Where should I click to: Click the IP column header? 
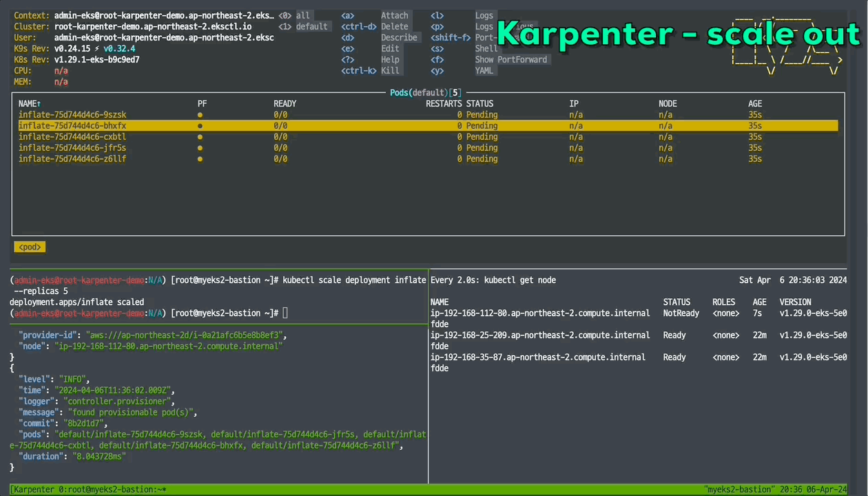coord(574,103)
